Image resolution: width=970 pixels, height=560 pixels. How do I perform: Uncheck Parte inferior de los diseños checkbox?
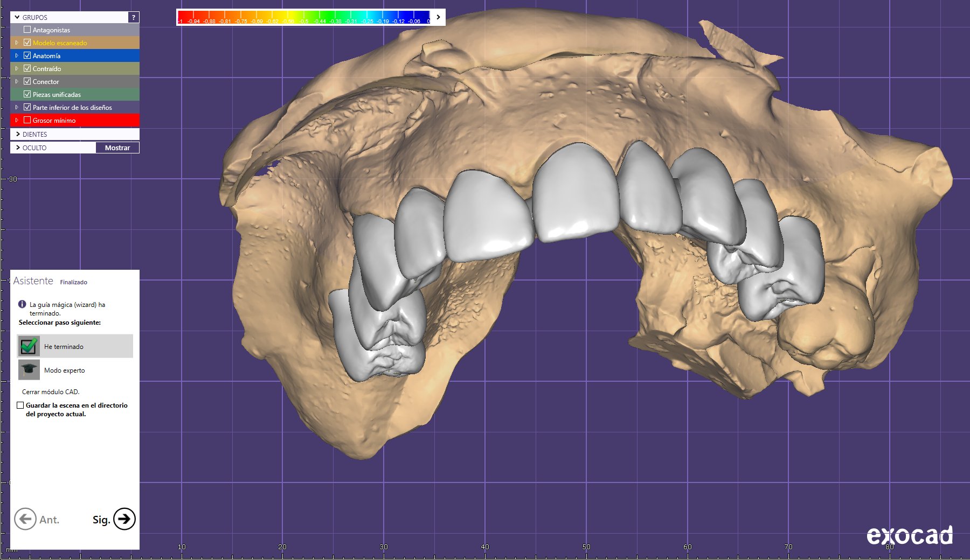coord(27,107)
